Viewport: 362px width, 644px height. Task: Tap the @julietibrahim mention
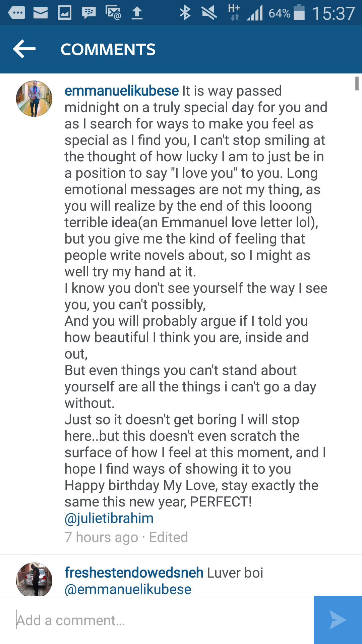(109, 518)
